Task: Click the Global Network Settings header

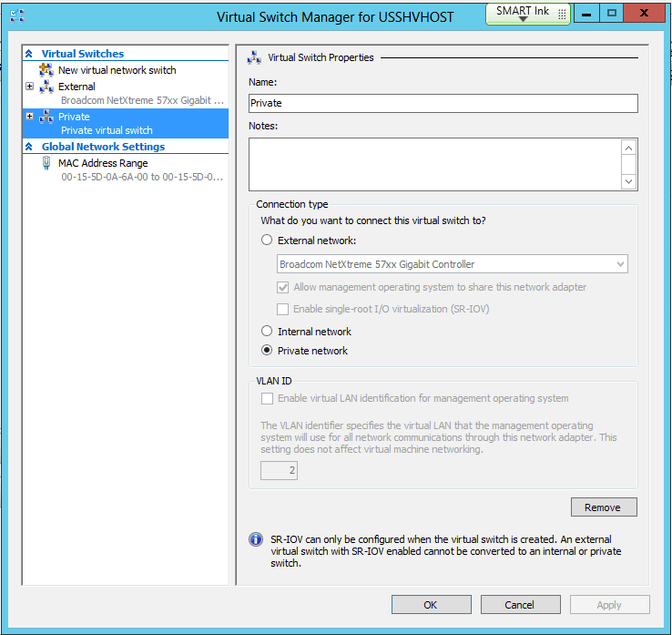Action: tap(103, 147)
